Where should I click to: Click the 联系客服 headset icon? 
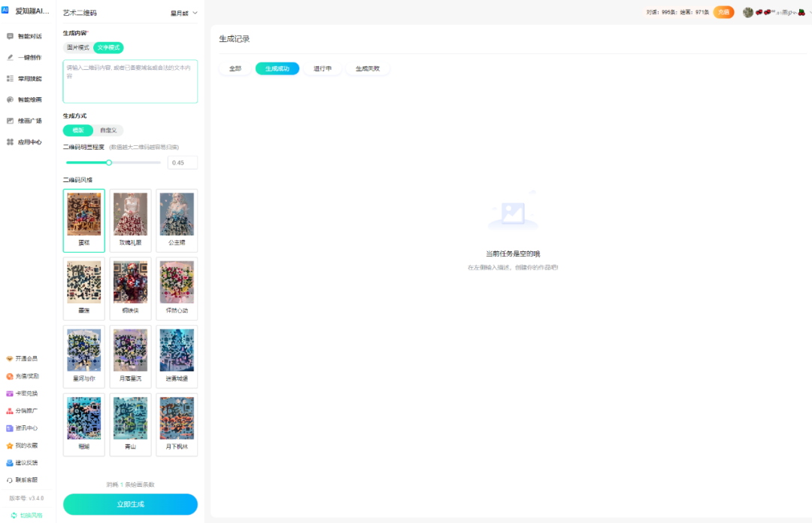pyautogui.click(x=9, y=481)
